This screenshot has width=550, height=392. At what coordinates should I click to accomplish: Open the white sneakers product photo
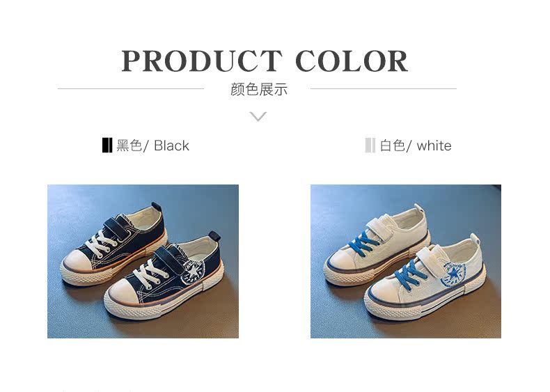tap(406, 261)
